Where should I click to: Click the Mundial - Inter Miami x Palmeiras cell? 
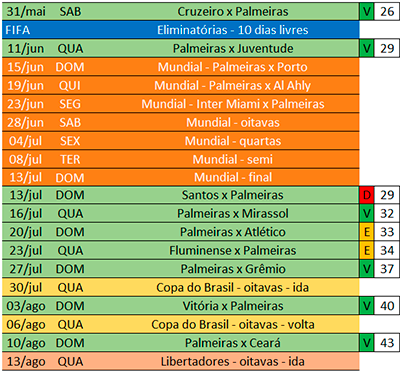coord(233,104)
